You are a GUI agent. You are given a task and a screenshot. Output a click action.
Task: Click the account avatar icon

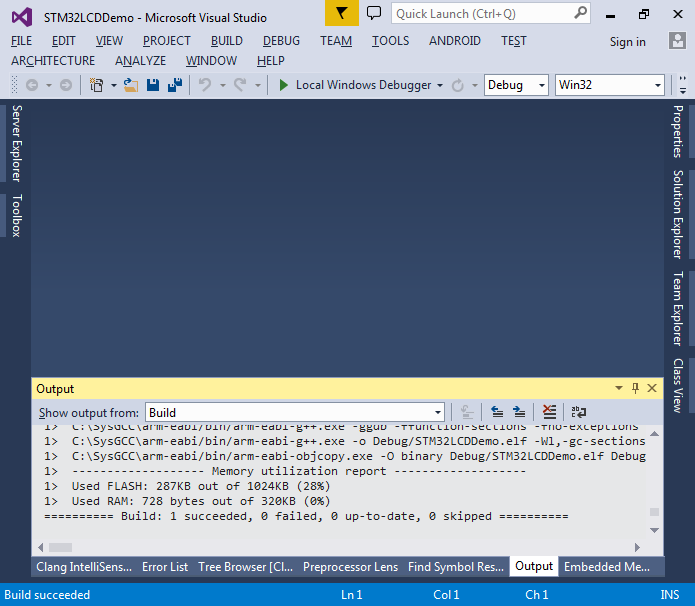[x=677, y=41]
